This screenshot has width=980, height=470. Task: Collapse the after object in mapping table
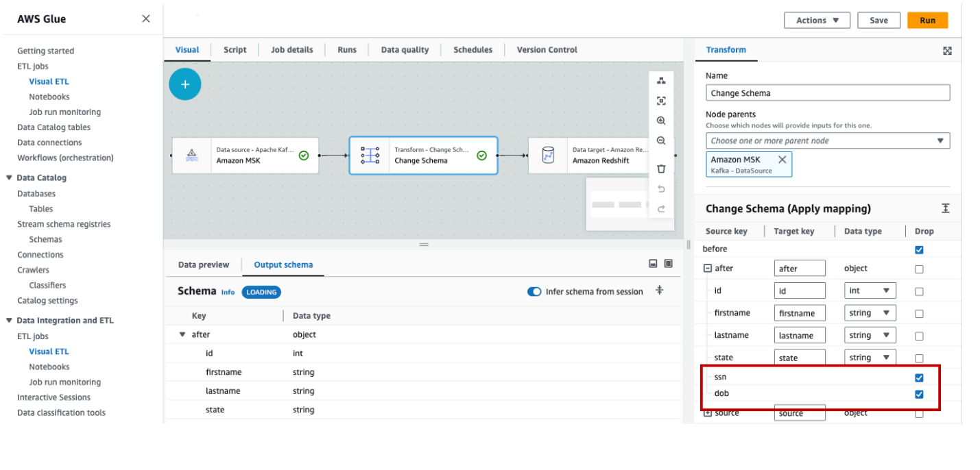(708, 269)
